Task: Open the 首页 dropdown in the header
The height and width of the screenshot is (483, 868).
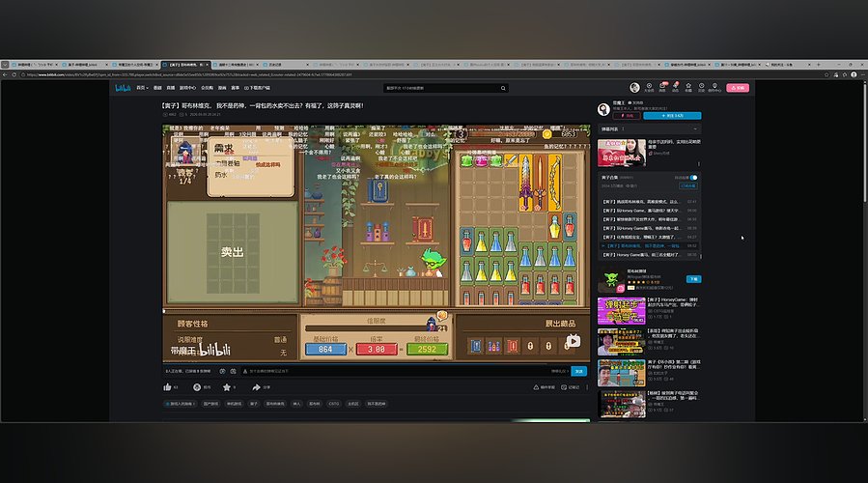Action: 142,88
